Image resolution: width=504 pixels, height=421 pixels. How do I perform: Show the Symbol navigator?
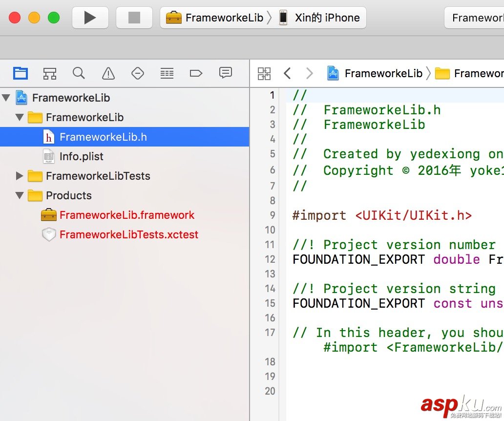click(50, 73)
